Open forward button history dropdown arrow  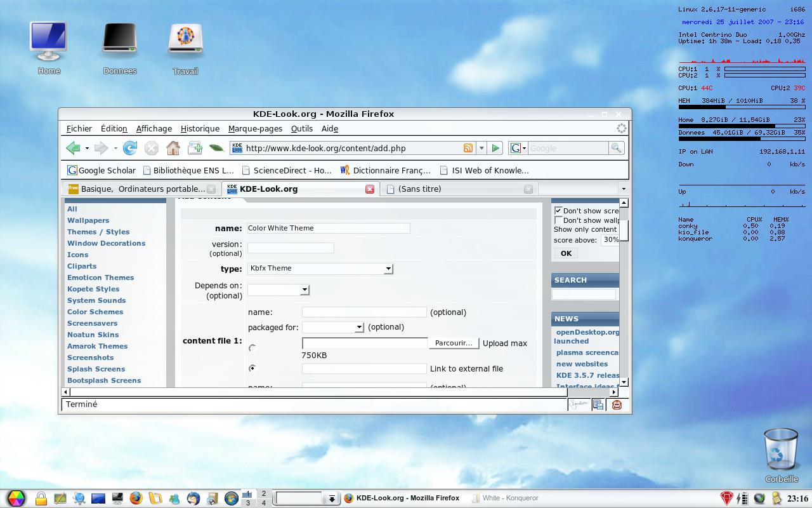(115, 149)
